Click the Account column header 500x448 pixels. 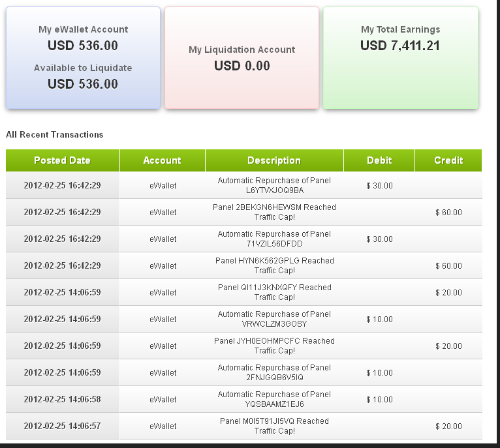(x=163, y=160)
